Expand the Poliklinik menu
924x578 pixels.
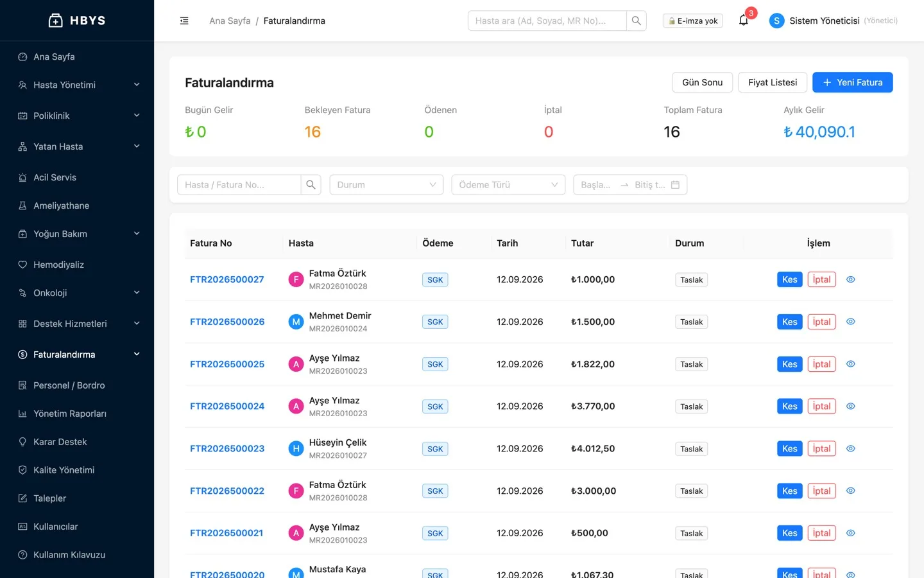77,116
